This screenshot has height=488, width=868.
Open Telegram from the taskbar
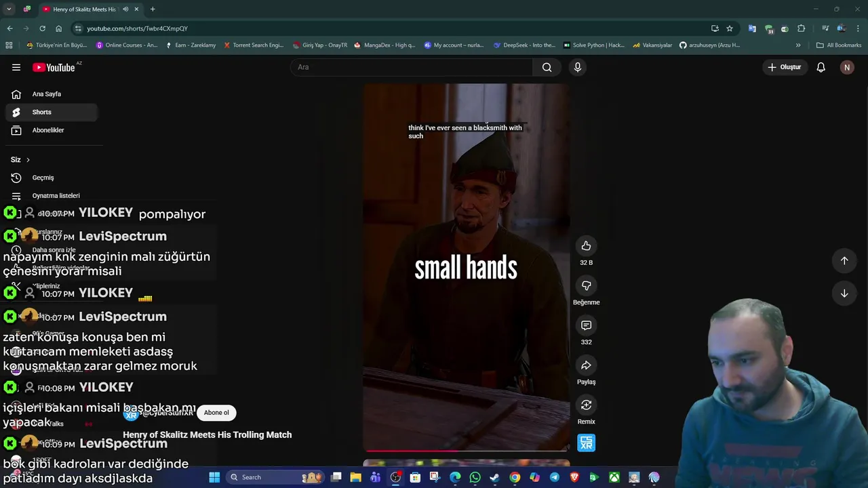pos(555,477)
